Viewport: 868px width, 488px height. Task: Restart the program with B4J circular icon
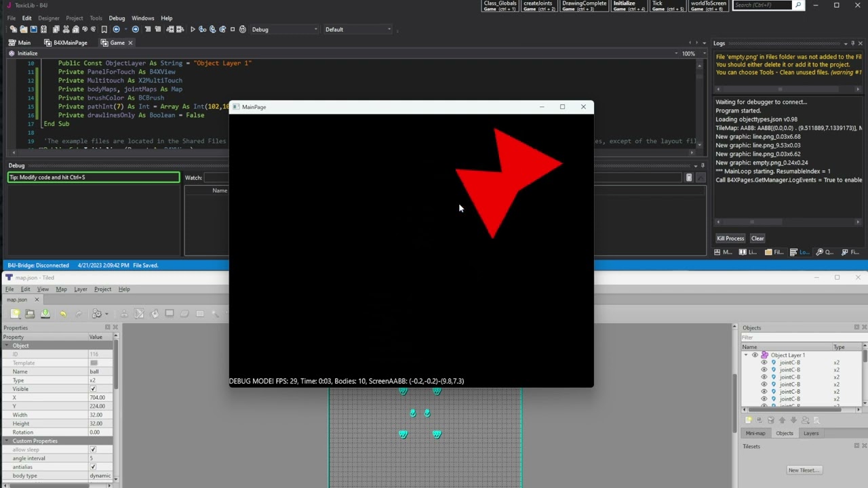[x=243, y=29]
